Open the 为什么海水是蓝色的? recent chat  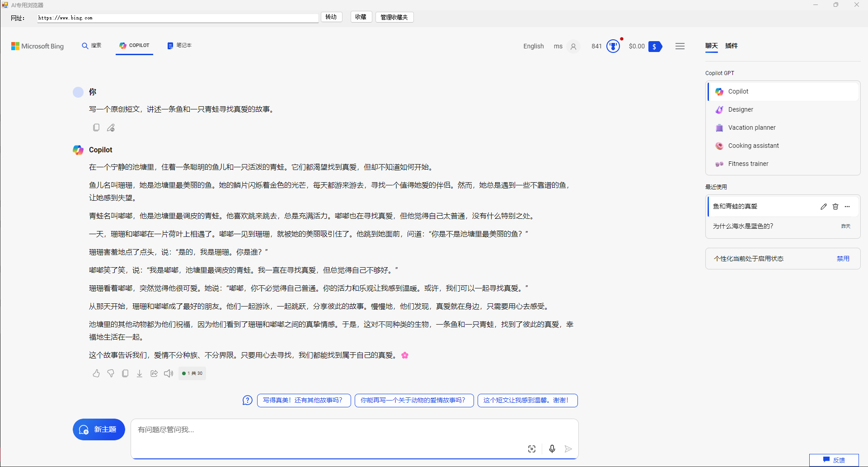pyautogui.click(x=783, y=226)
